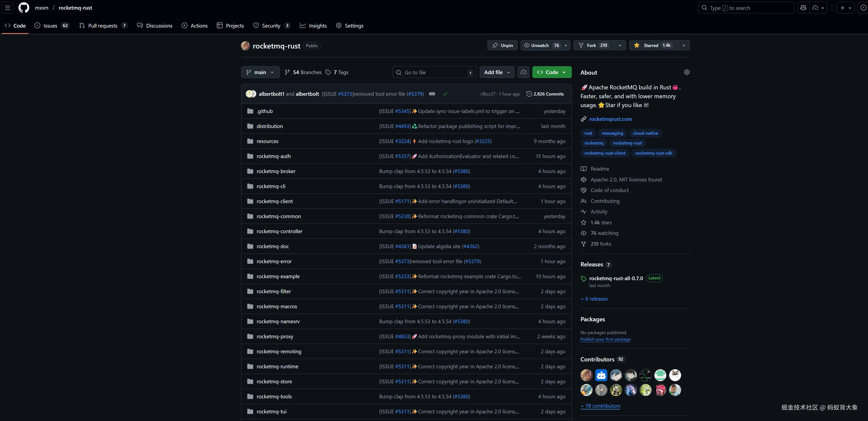Expand the green Code dropdown

(552, 72)
